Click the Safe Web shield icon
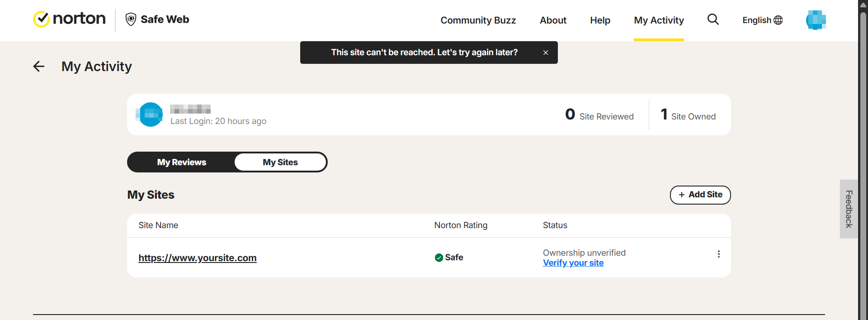The width and height of the screenshot is (868, 320). point(131,19)
